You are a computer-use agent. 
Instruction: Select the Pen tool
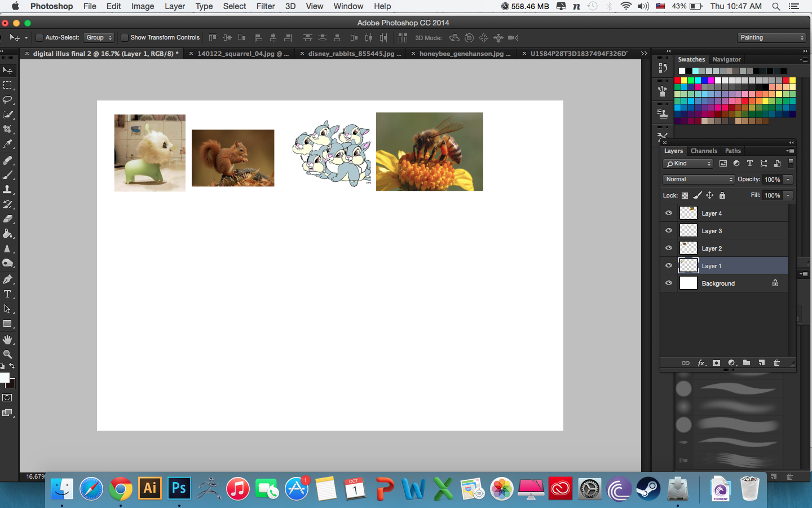point(8,279)
